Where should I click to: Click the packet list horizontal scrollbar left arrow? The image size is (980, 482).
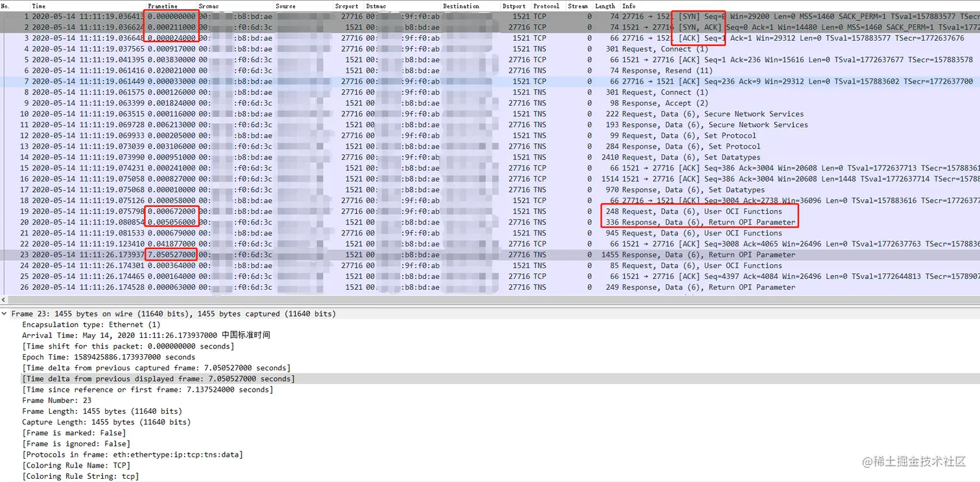click(4, 300)
